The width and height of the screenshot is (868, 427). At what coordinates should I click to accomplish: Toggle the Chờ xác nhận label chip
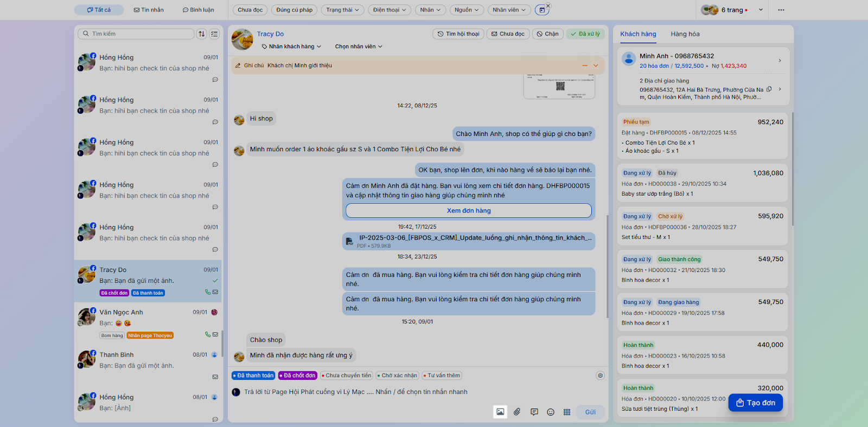(398, 376)
